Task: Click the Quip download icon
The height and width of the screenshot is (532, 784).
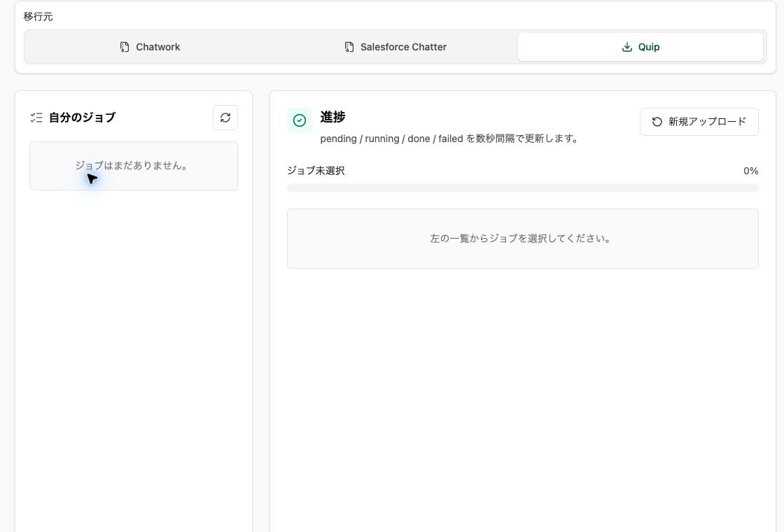Action: [x=626, y=47]
